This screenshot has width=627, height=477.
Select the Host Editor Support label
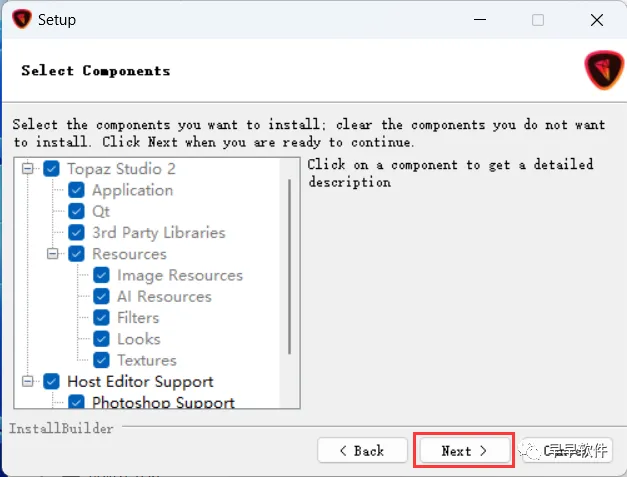tap(140, 381)
